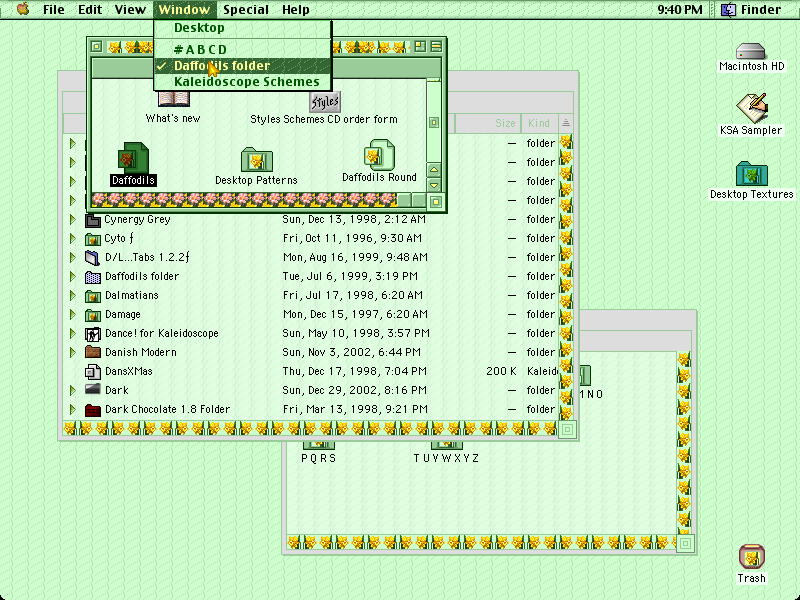Choose # A B C D window entry

coord(243,49)
